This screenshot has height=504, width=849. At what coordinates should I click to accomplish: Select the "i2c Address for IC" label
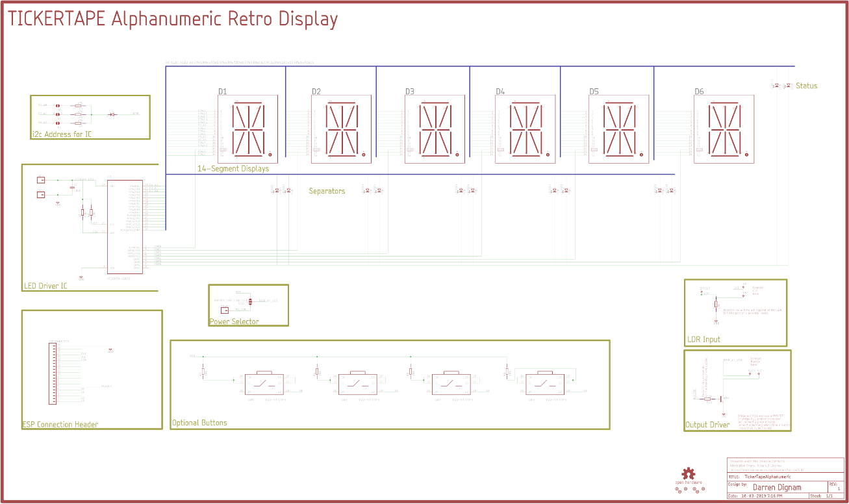pos(62,134)
